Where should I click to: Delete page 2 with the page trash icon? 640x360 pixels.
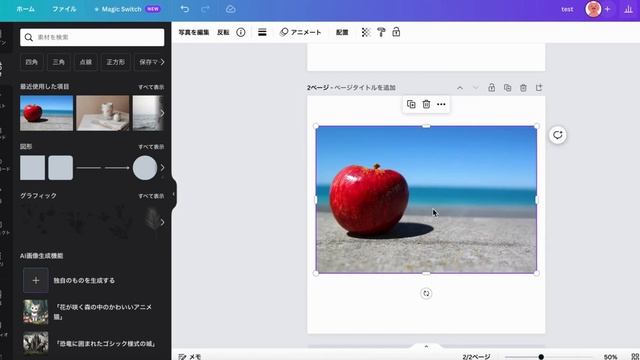[523, 88]
